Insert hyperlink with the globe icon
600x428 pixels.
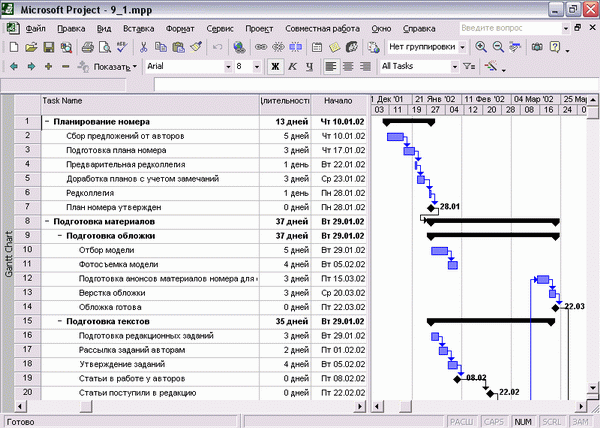pyautogui.click(x=240, y=47)
